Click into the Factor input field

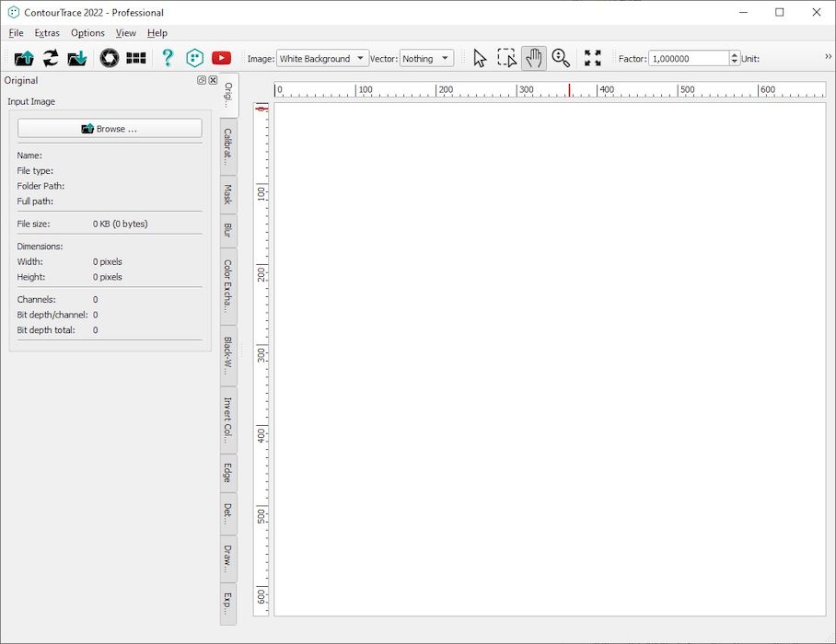click(689, 58)
